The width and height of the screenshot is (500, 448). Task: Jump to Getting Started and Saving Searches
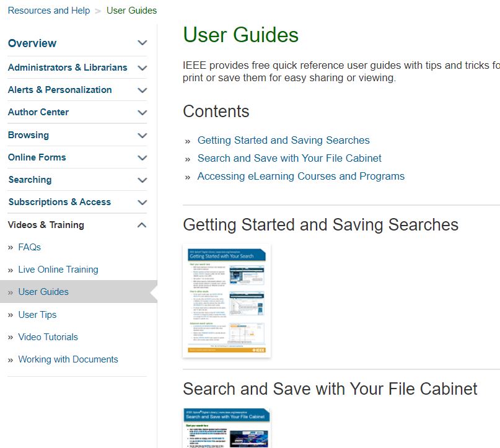[284, 140]
